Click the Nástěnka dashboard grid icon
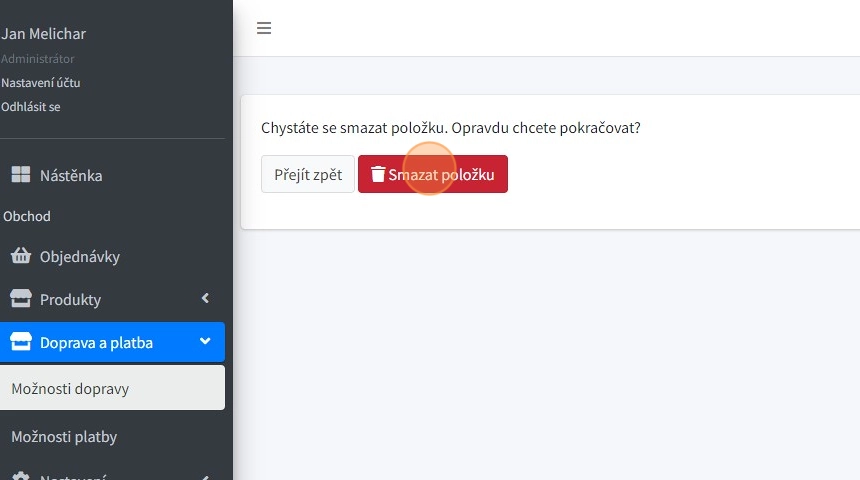 pos(20,175)
